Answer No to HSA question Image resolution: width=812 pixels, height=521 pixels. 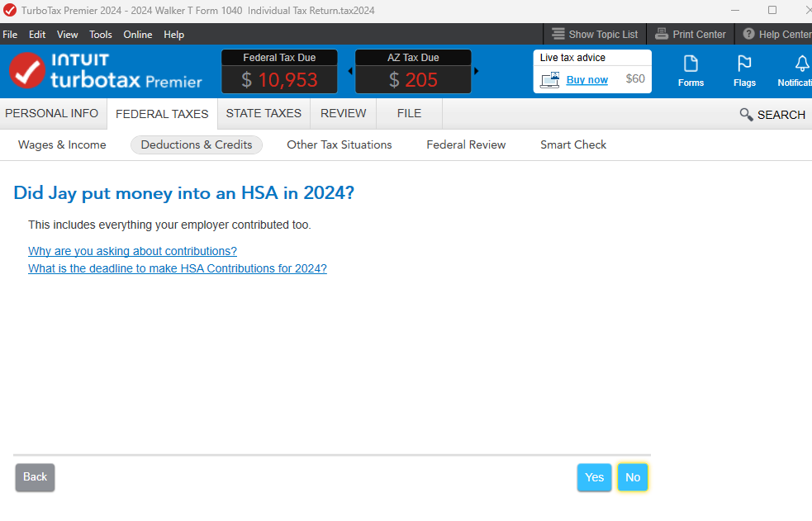click(632, 477)
